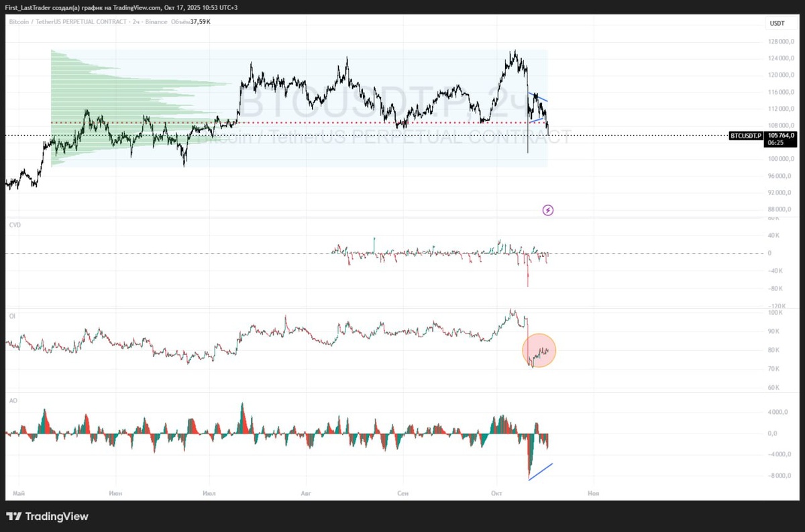
Task: Click the current price label 105 764,0
Action: [x=782, y=136]
